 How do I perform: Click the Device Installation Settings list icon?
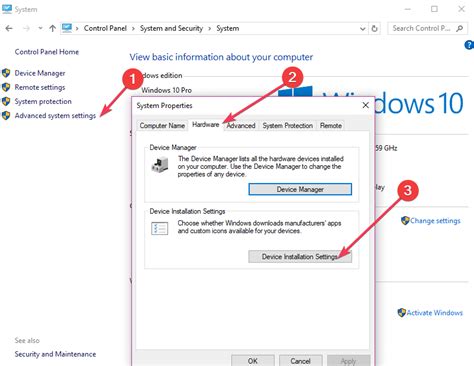point(159,229)
